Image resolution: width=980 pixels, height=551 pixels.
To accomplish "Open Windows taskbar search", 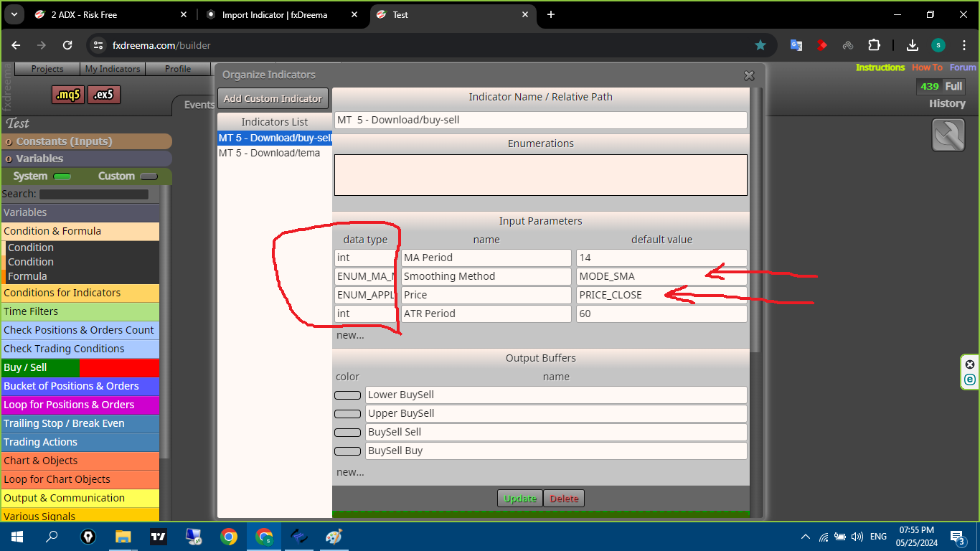I will click(52, 537).
